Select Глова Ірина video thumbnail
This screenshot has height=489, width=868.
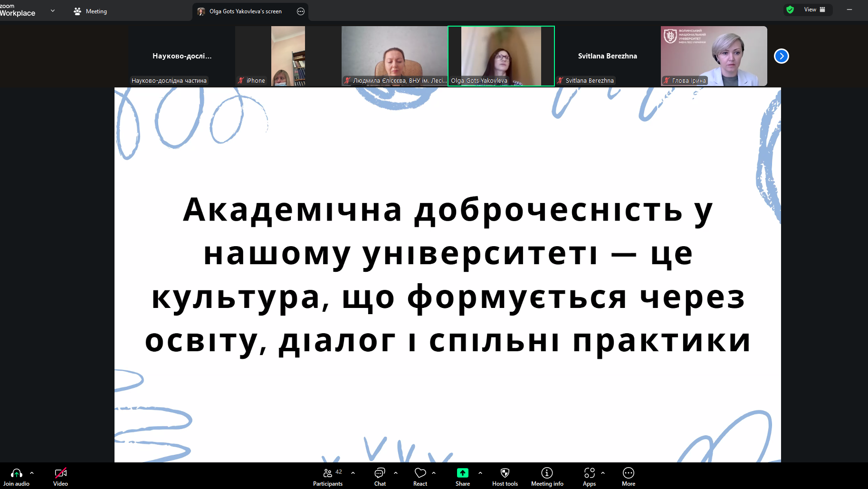[714, 56]
